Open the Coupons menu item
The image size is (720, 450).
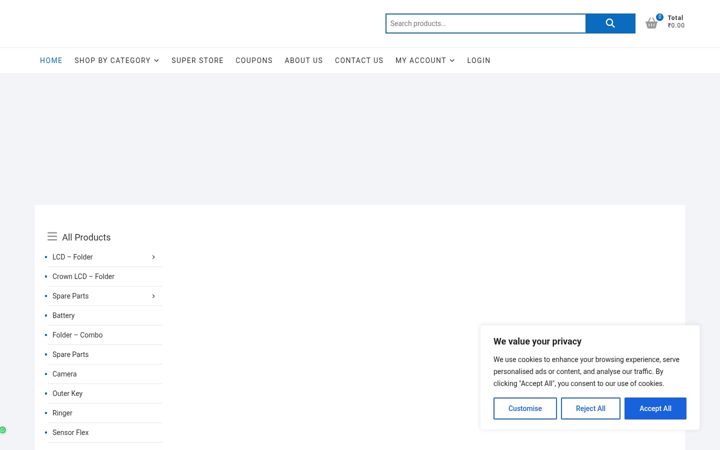point(254,60)
